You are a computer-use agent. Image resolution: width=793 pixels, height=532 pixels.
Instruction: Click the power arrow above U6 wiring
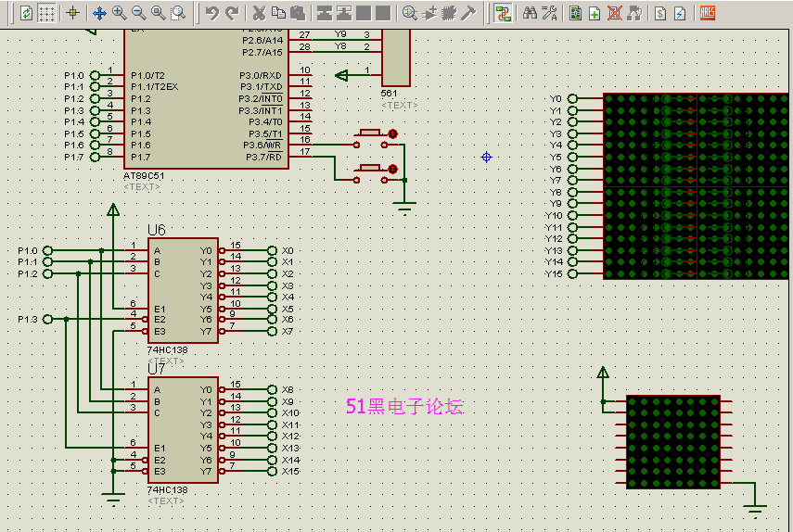point(113,209)
